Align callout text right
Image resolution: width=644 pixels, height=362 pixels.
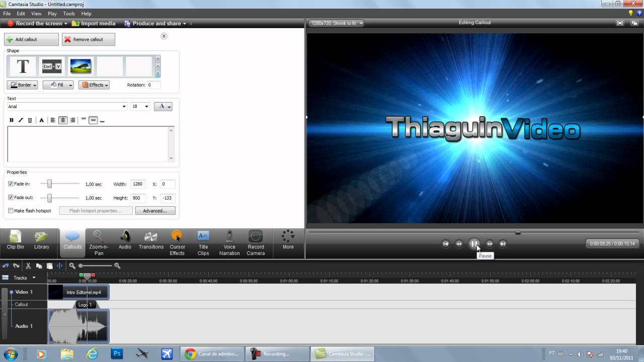[73, 120]
